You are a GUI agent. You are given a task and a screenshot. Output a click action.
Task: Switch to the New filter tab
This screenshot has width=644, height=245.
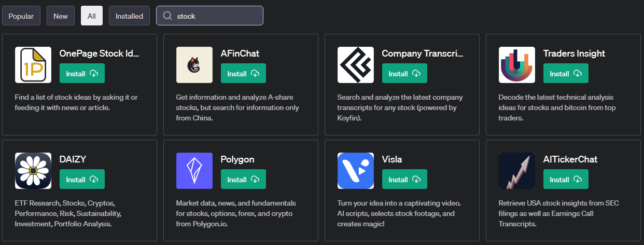click(x=61, y=16)
